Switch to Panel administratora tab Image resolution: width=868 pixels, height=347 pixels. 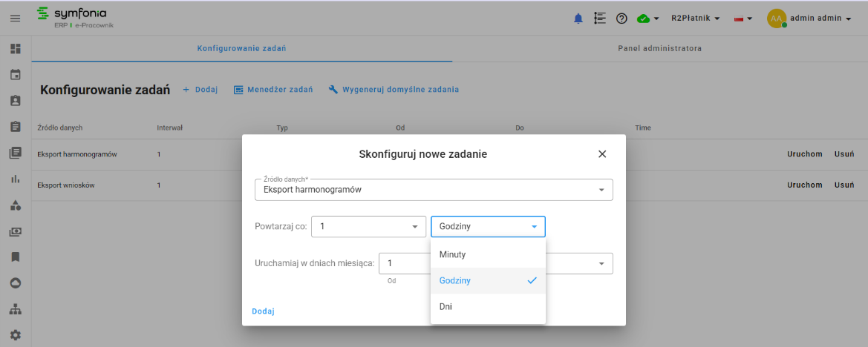tap(660, 49)
